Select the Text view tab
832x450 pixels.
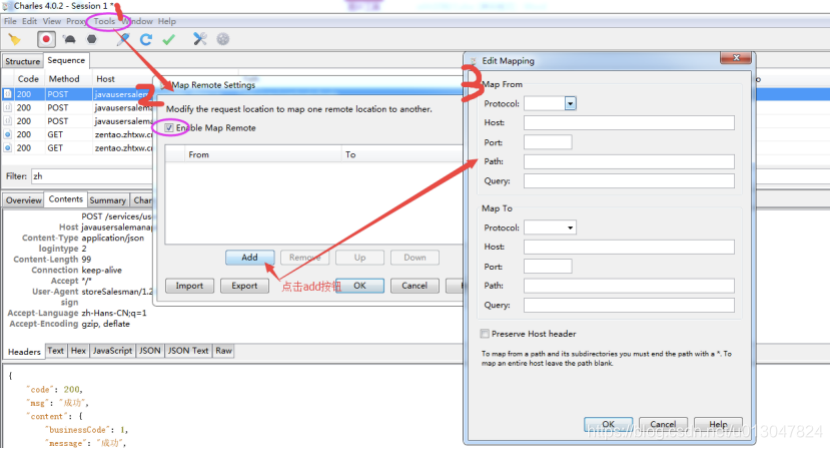(x=56, y=351)
